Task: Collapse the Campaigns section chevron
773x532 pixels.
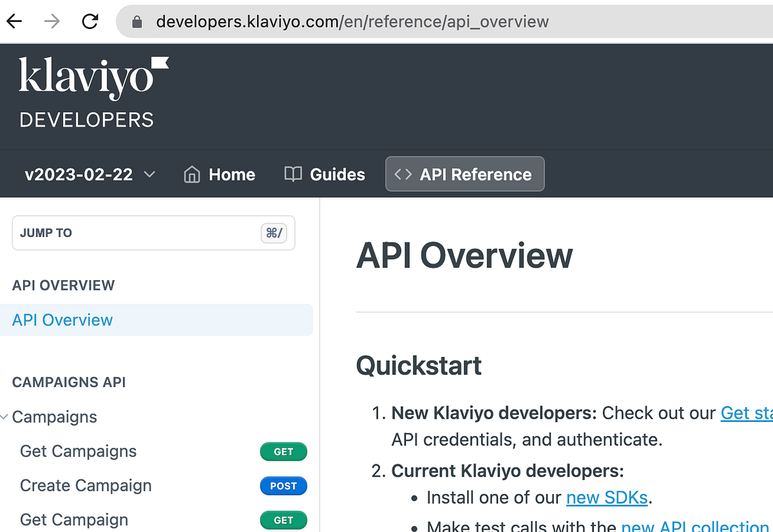Action: [x=5, y=415]
